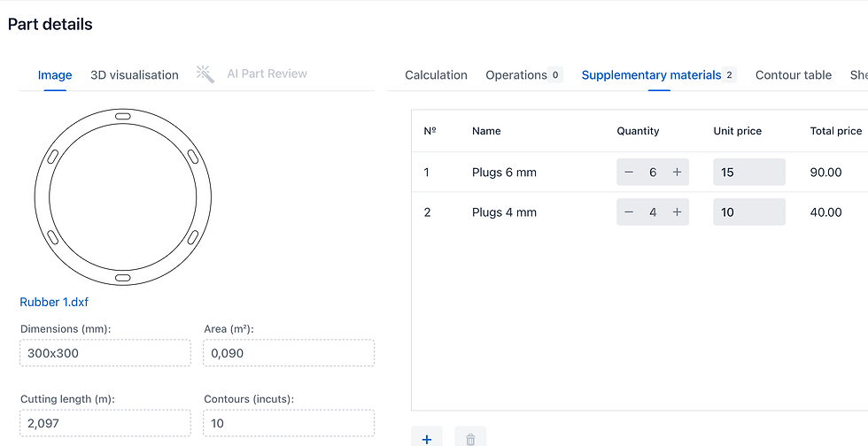Decrease Plugs 4 mm quantity with minus
Image resolution: width=868 pixels, height=446 pixels.
[x=629, y=212]
